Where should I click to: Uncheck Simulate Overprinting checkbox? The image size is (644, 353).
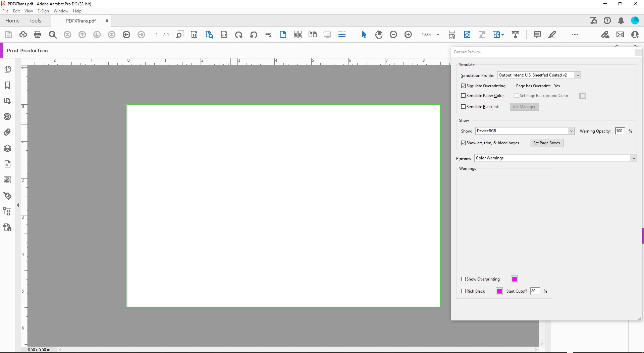[x=464, y=86]
